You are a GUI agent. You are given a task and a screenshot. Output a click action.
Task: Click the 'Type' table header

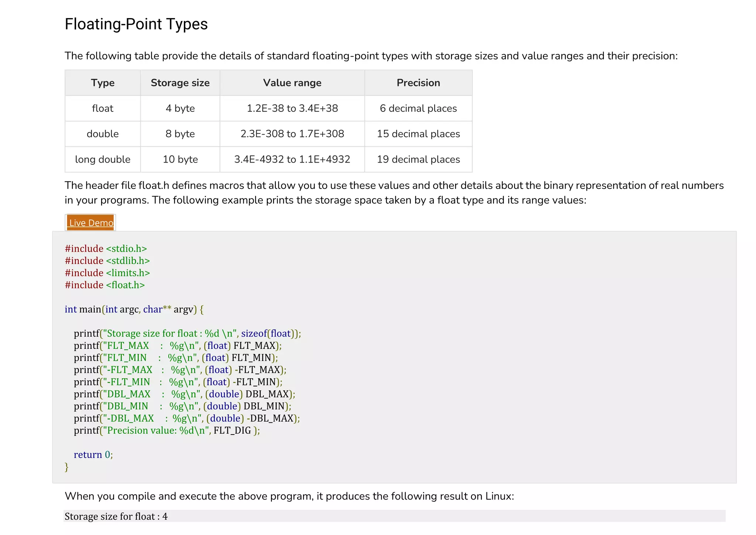pyautogui.click(x=103, y=83)
